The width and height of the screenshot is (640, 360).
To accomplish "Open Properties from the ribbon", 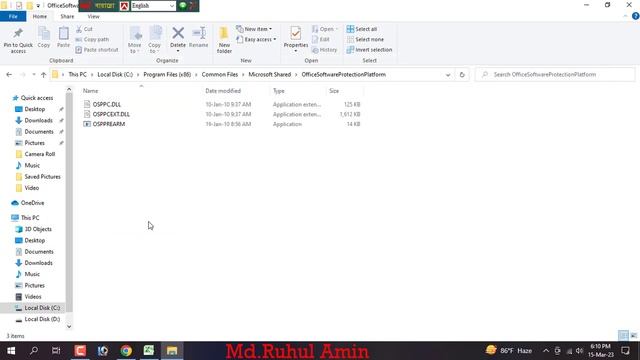I will point(296,40).
